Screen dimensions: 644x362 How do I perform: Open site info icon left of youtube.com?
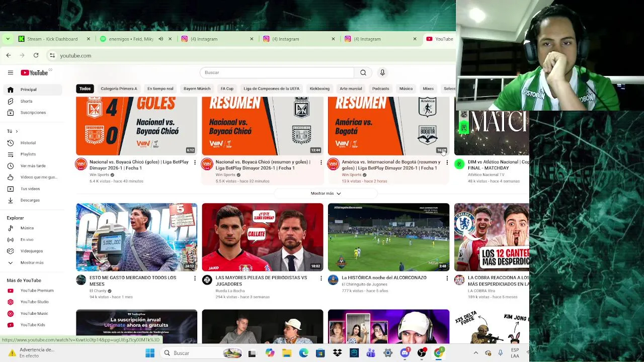tap(52, 55)
